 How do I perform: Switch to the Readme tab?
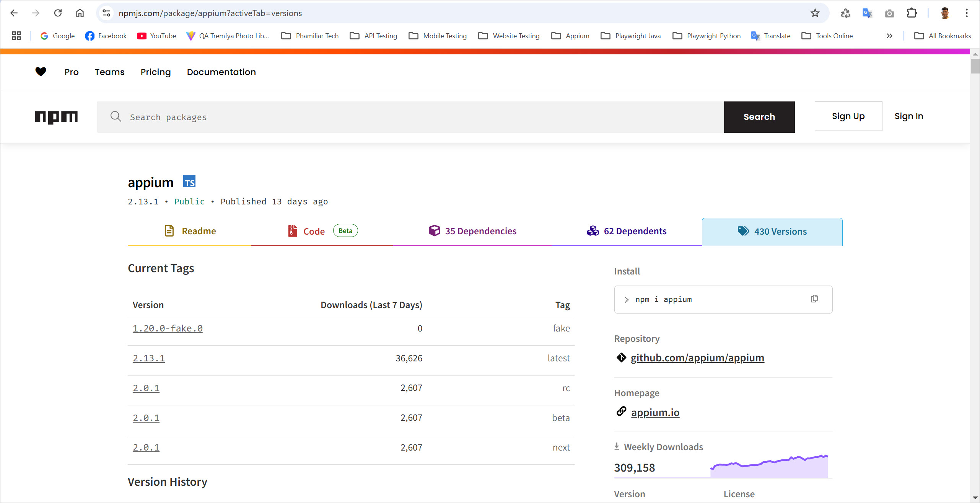click(x=190, y=231)
